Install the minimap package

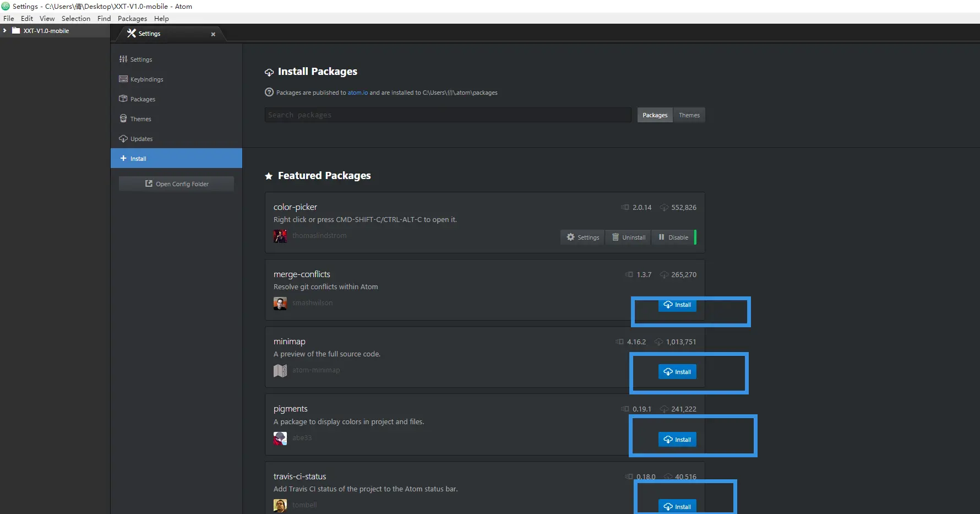point(677,372)
